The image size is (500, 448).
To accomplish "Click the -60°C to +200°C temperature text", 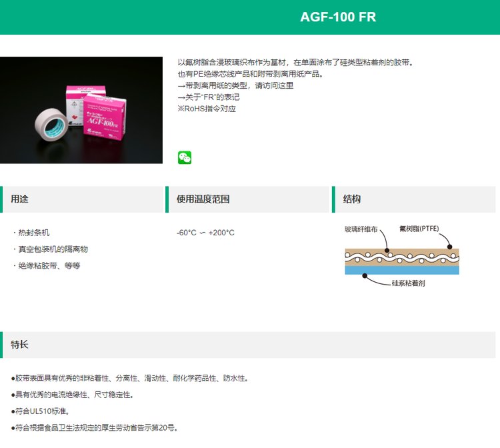I will [205, 233].
